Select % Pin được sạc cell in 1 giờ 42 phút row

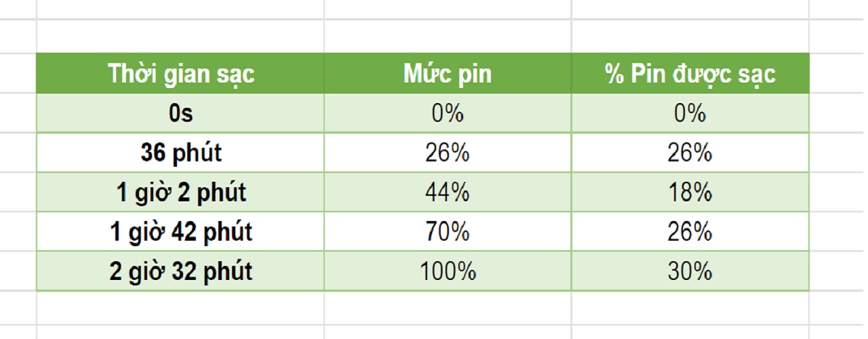click(690, 232)
